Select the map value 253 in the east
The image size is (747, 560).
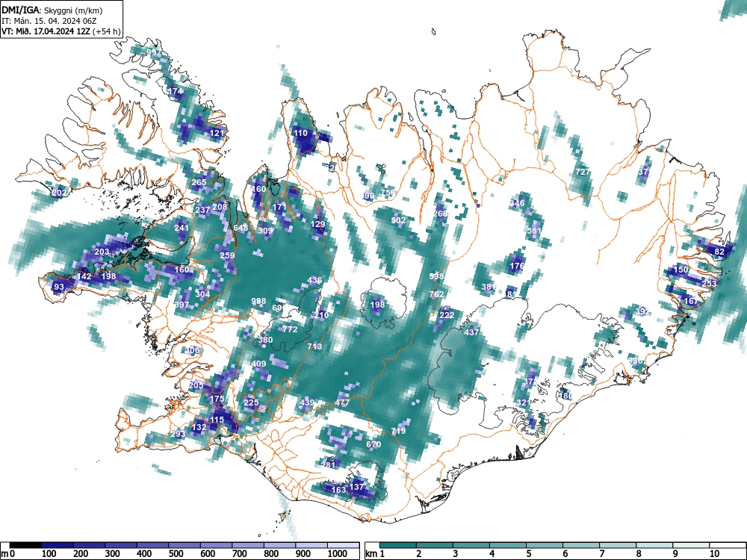pos(709,283)
